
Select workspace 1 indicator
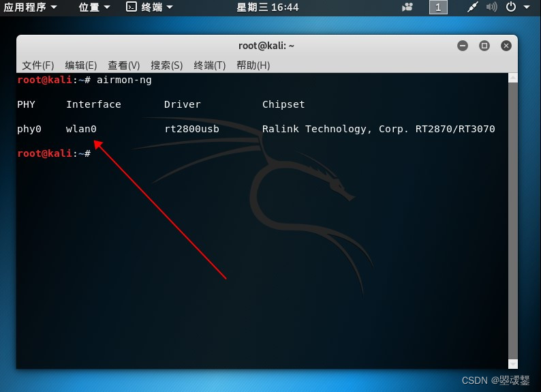(x=438, y=7)
